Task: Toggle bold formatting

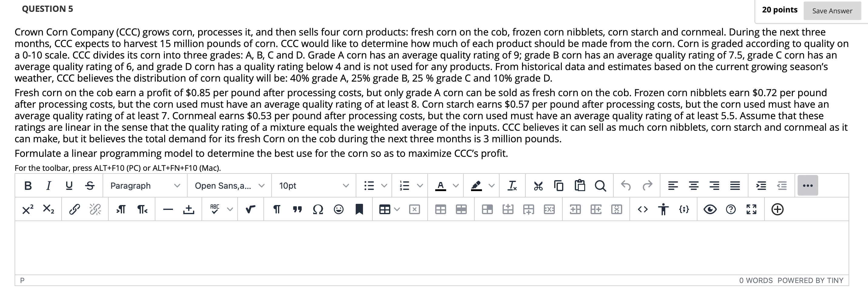Action: [x=28, y=186]
